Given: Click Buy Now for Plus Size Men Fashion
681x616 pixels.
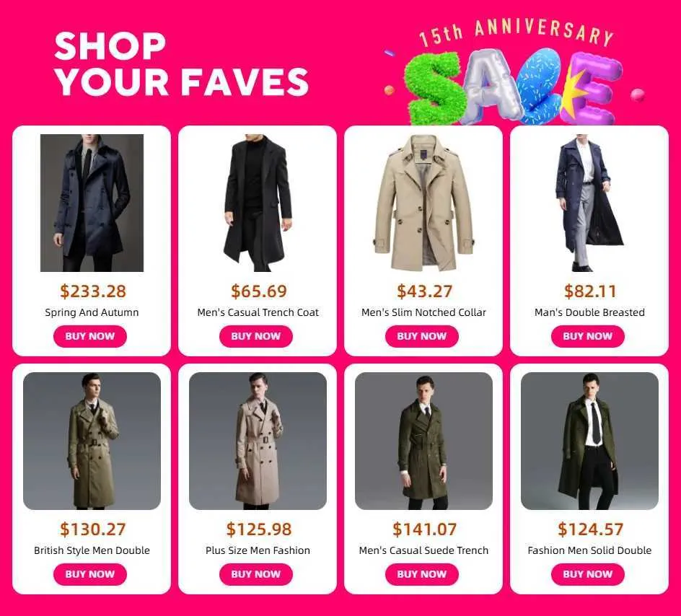Looking at the screenshot, I should coord(256,574).
